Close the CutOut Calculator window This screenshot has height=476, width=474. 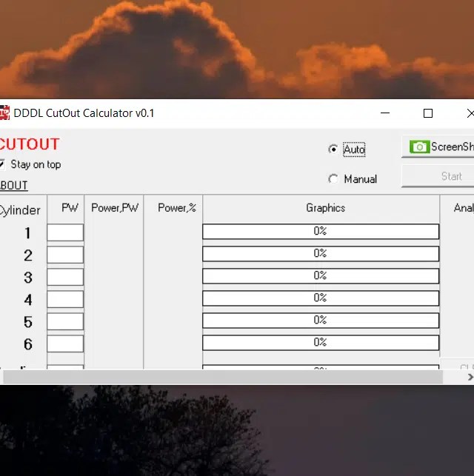click(x=470, y=113)
